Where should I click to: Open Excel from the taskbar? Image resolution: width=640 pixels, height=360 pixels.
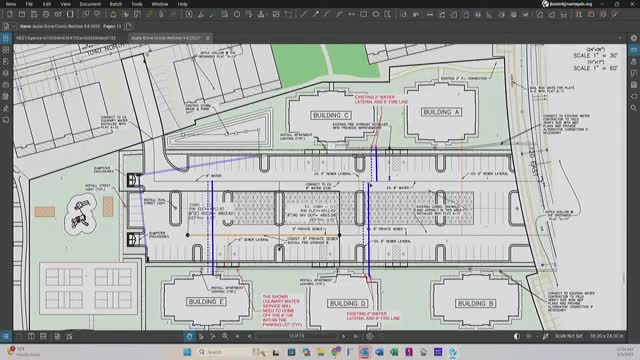[394, 352]
